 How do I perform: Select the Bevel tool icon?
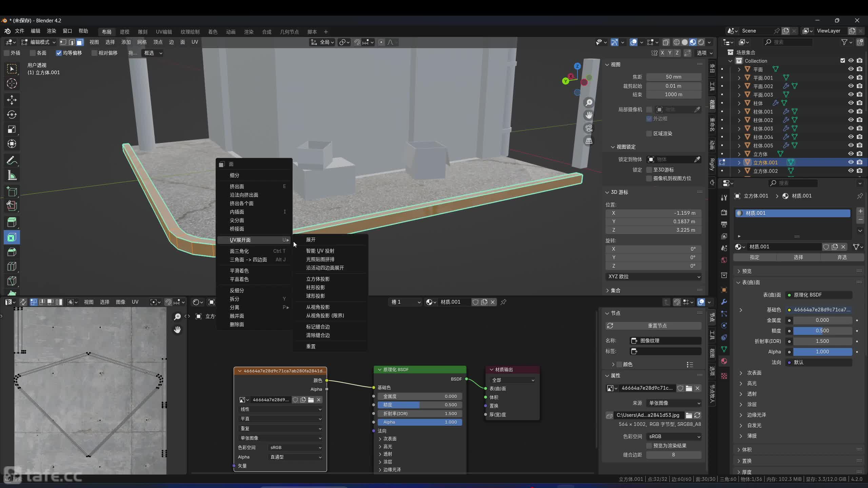(x=12, y=252)
